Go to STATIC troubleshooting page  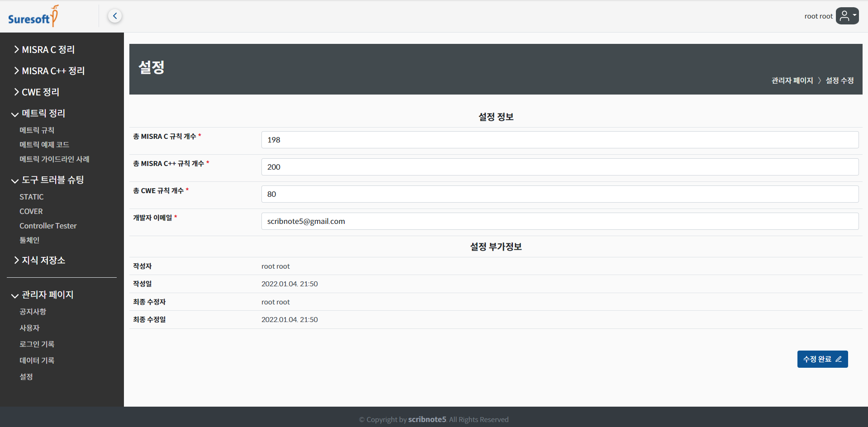(32, 197)
